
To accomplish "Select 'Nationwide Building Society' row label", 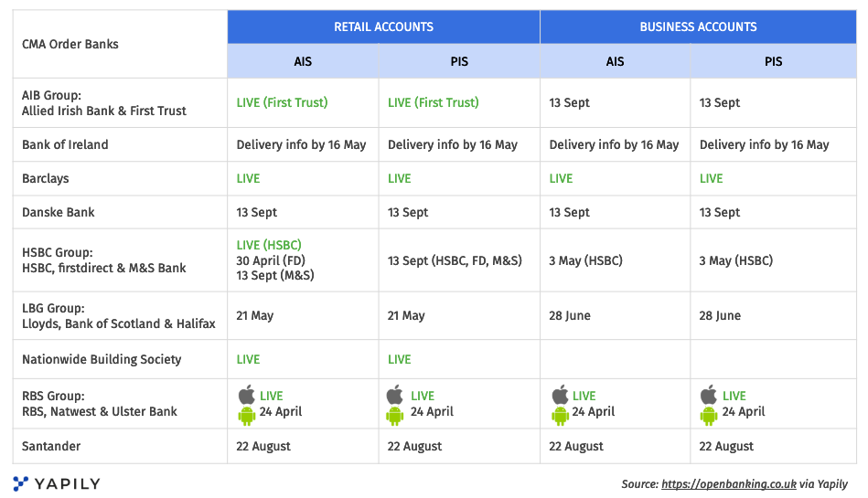I will tap(102, 360).
